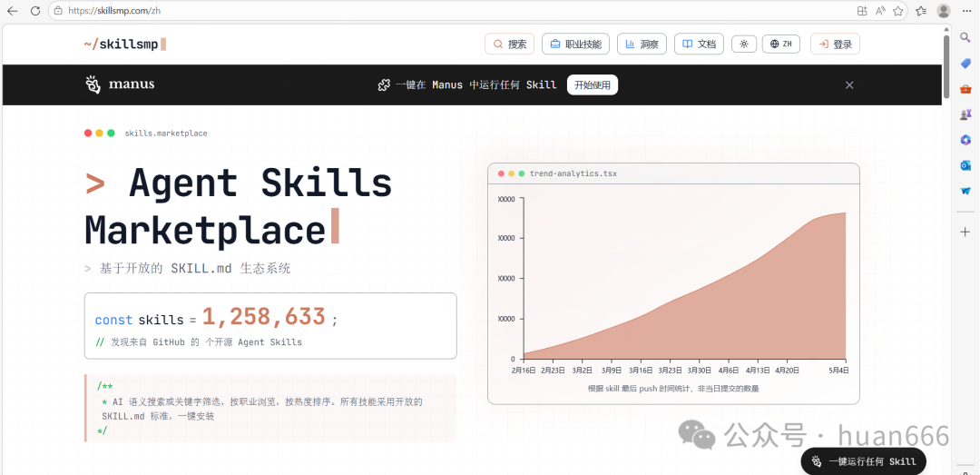Image resolution: width=980 pixels, height=475 pixels.
Task: Open the sidebar toolbox icon
Action: (965, 89)
